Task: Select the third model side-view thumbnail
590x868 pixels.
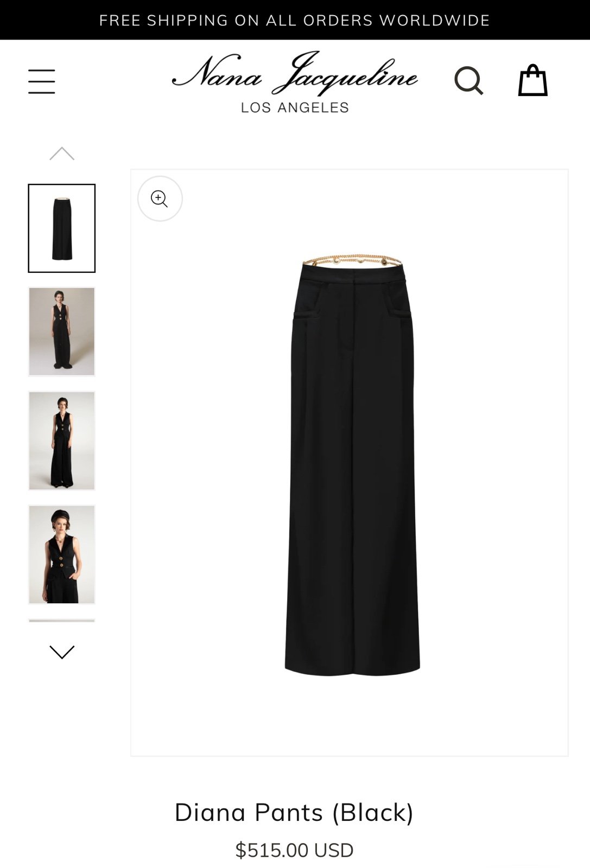Action: 62,441
